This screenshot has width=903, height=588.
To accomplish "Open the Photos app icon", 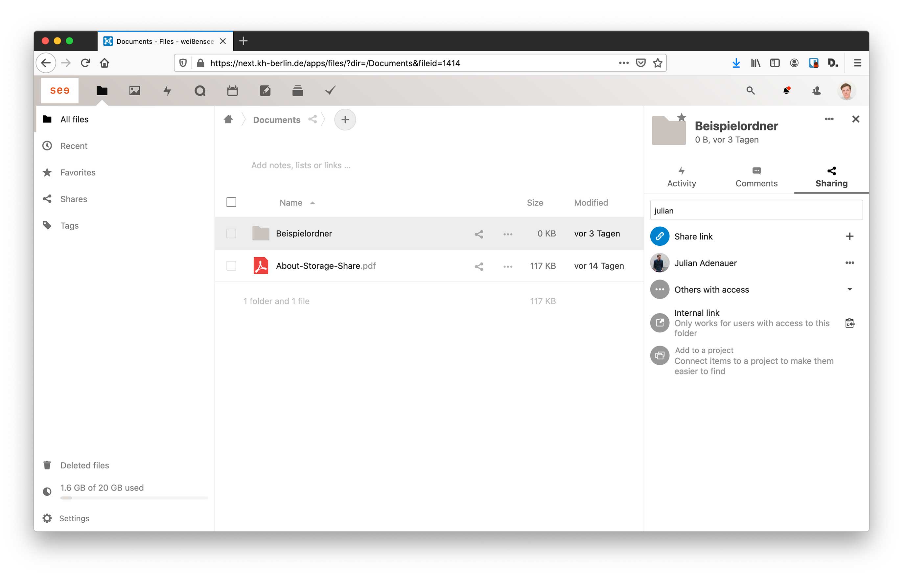I will (134, 91).
